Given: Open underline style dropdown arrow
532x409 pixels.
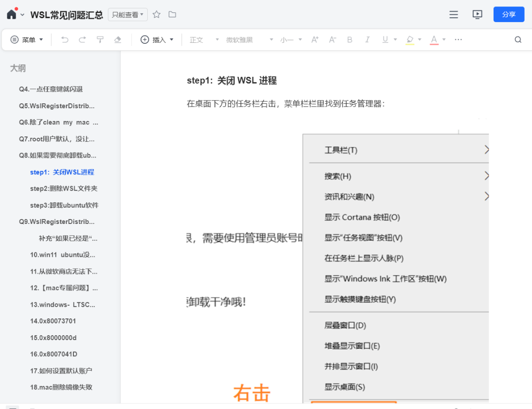Looking at the screenshot, I should [x=395, y=40].
